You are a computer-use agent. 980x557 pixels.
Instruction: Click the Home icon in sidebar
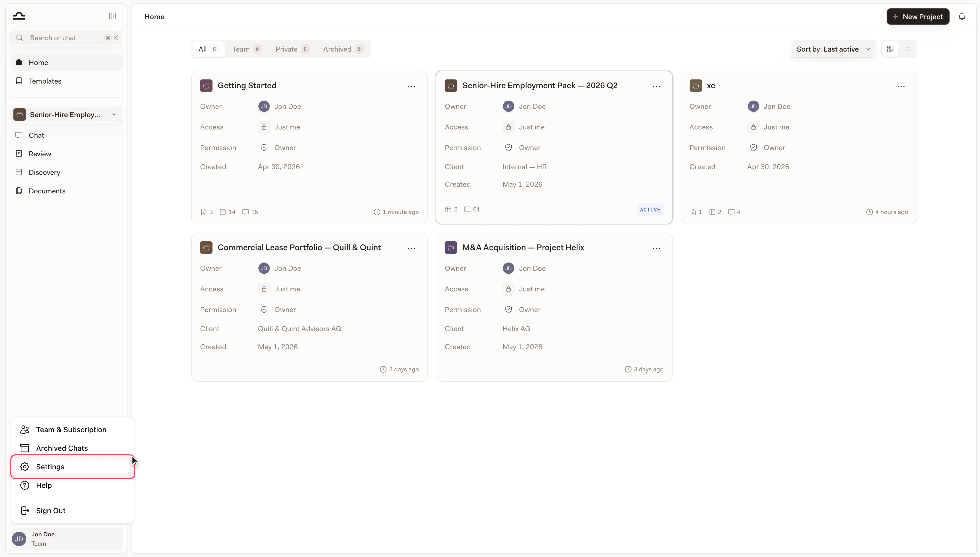pos(19,62)
